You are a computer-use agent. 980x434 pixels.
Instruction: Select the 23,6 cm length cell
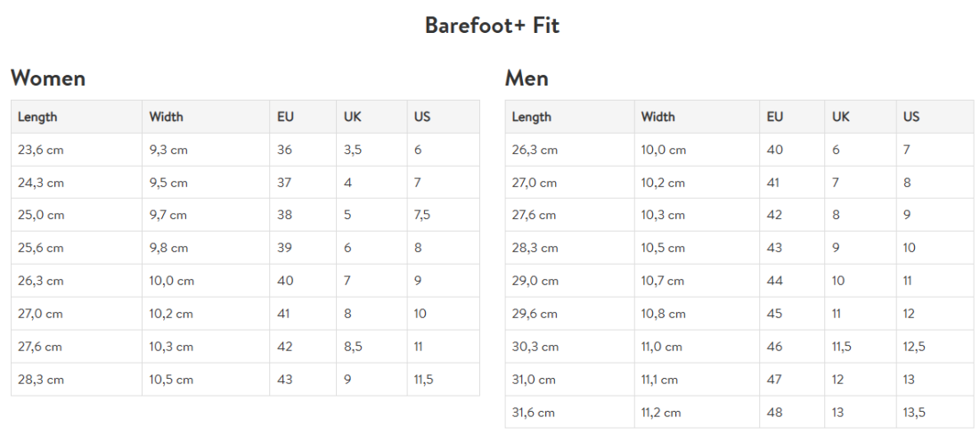coord(41,150)
